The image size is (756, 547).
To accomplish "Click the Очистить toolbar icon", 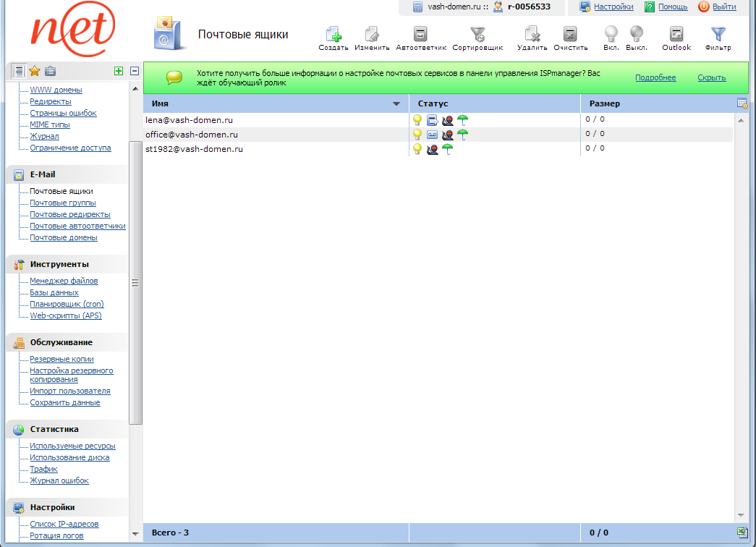I will 570,35.
